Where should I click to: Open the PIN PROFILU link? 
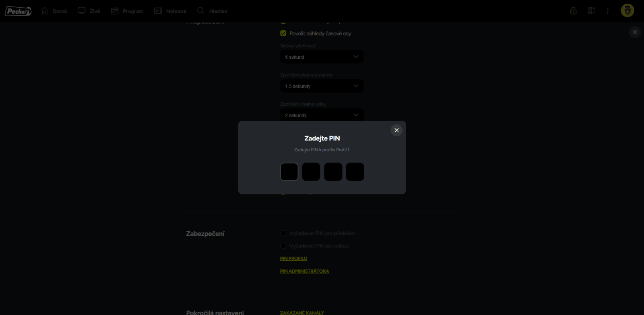pyautogui.click(x=293, y=258)
